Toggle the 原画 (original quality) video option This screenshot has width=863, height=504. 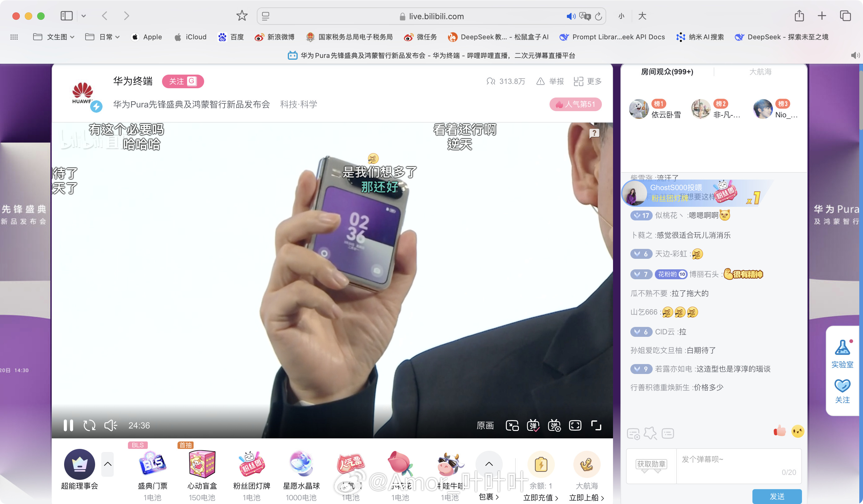point(485,426)
